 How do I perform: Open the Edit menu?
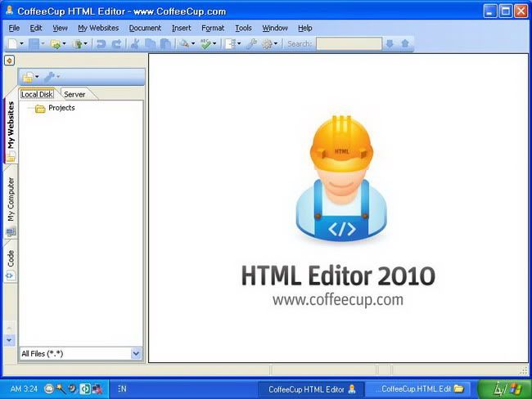pos(36,28)
